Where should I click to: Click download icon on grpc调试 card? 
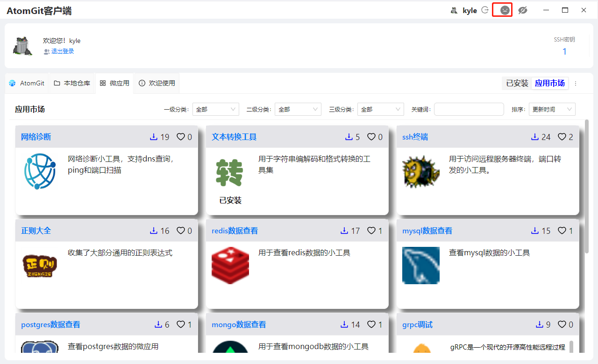click(540, 324)
